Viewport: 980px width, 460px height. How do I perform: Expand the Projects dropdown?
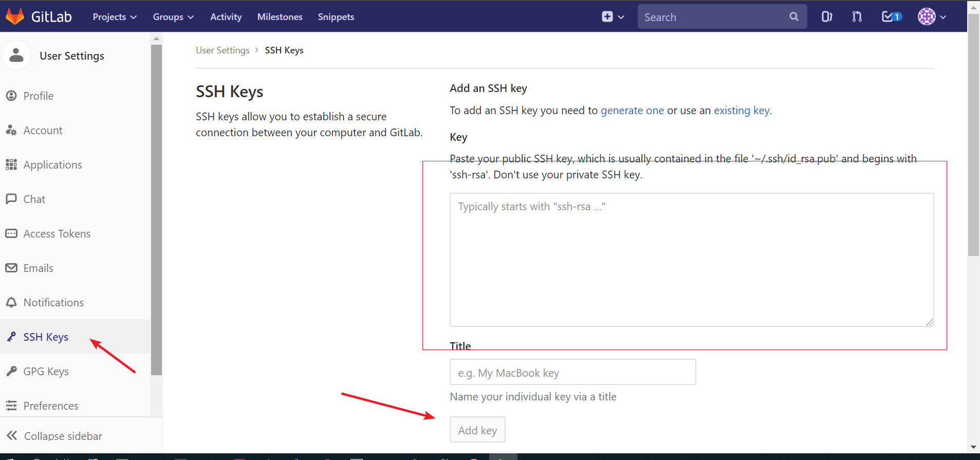pyautogui.click(x=115, y=17)
